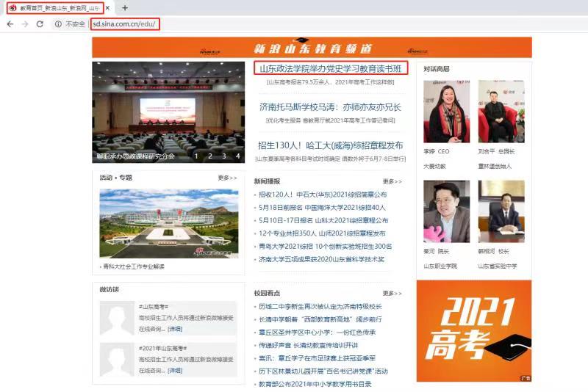Open 喜讯：章丘学子在市足球赛上获冠亚季军
The width and height of the screenshot is (588, 392).
pyautogui.click(x=318, y=358)
